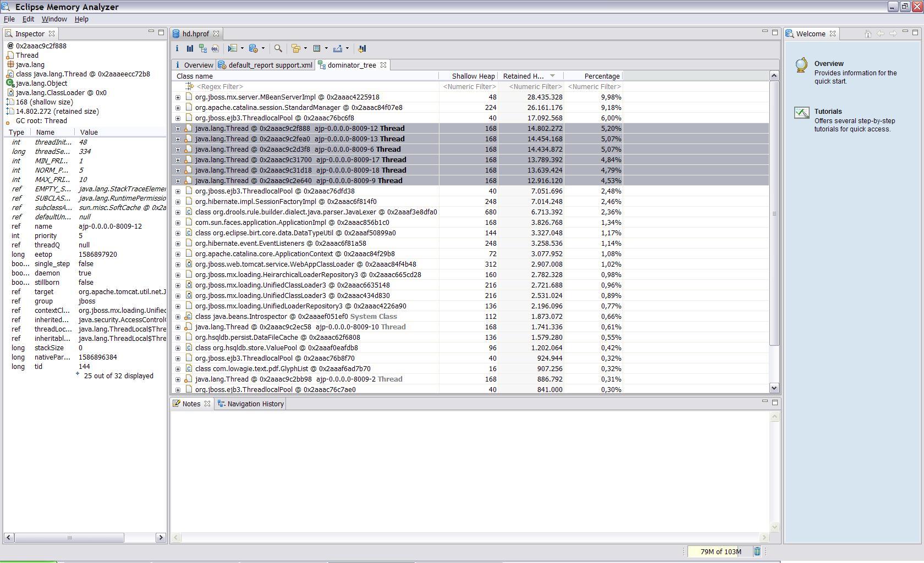Click the Welcome view forward arrow
The width and height of the screenshot is (924, 563).
pos(893,34)
